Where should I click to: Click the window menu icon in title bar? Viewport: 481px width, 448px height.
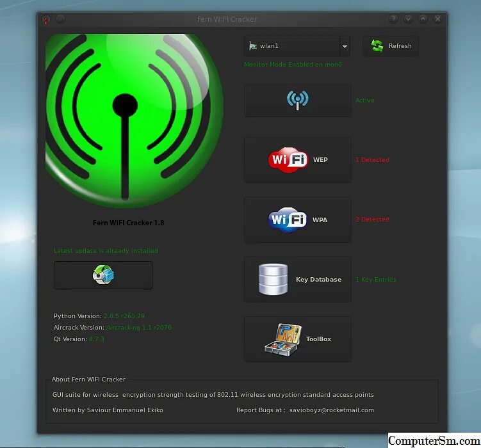click(46, 20)
